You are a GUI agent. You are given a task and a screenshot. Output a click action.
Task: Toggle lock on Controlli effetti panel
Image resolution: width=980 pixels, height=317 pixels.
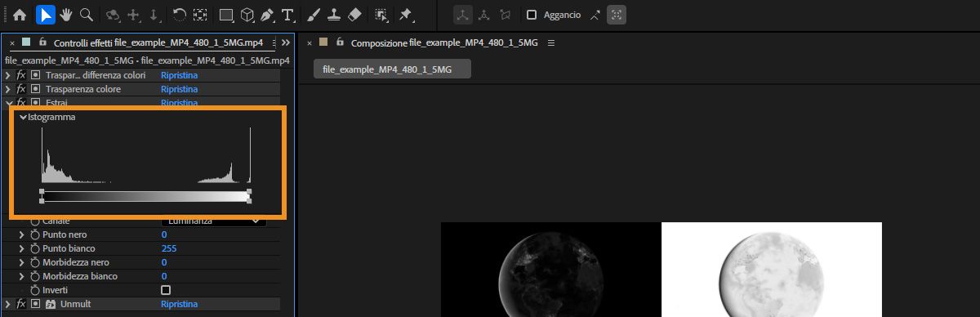click(42, 42)
